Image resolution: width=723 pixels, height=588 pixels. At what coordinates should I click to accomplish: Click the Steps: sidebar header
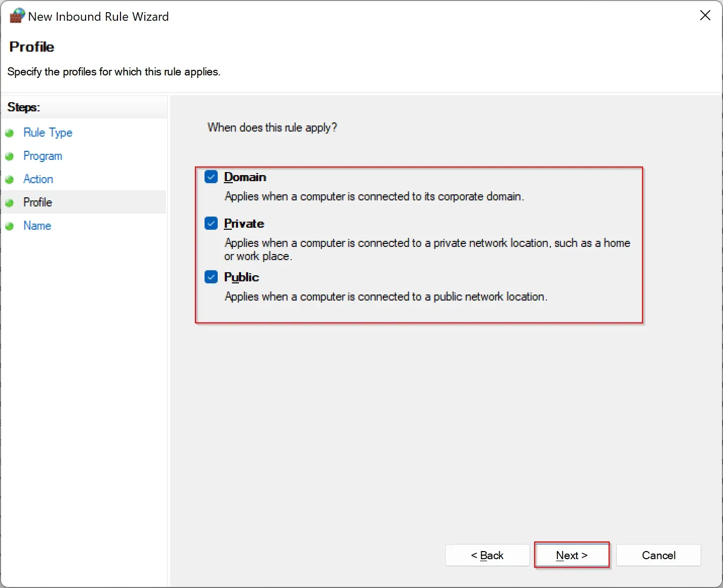pos(23,107)
